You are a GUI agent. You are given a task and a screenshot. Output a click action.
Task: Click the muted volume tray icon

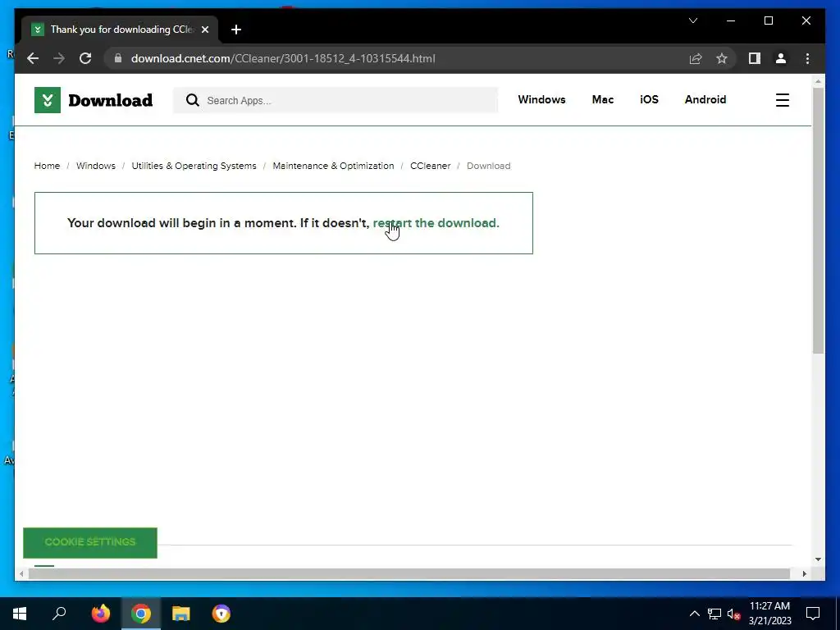[x=734, y=614]
